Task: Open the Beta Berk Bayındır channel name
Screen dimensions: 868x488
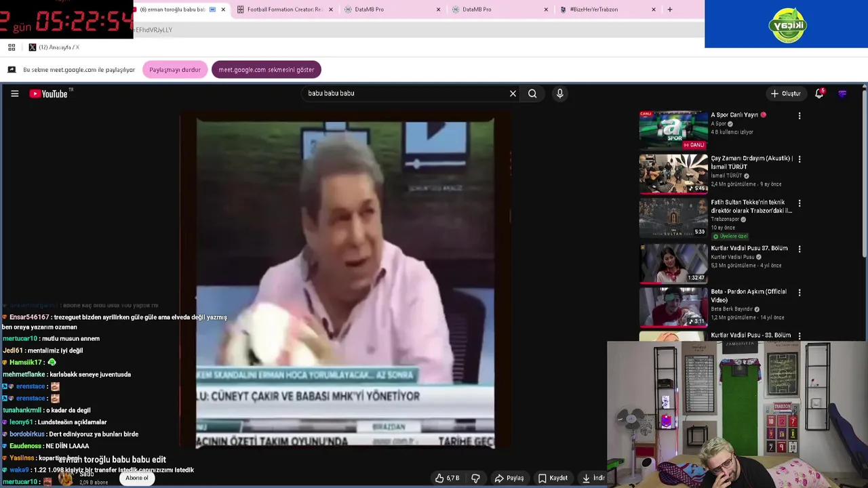Action: 732,309
